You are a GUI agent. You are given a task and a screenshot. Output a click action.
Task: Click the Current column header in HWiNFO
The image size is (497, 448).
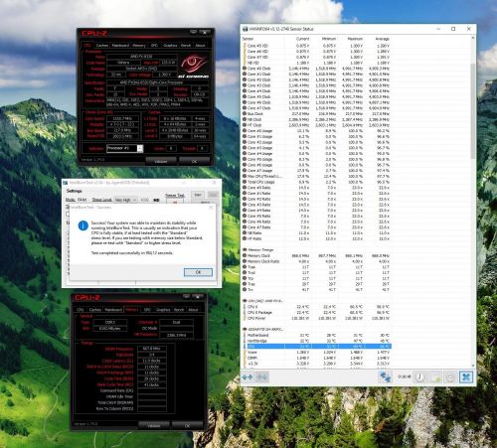click(x=303, y=39)
